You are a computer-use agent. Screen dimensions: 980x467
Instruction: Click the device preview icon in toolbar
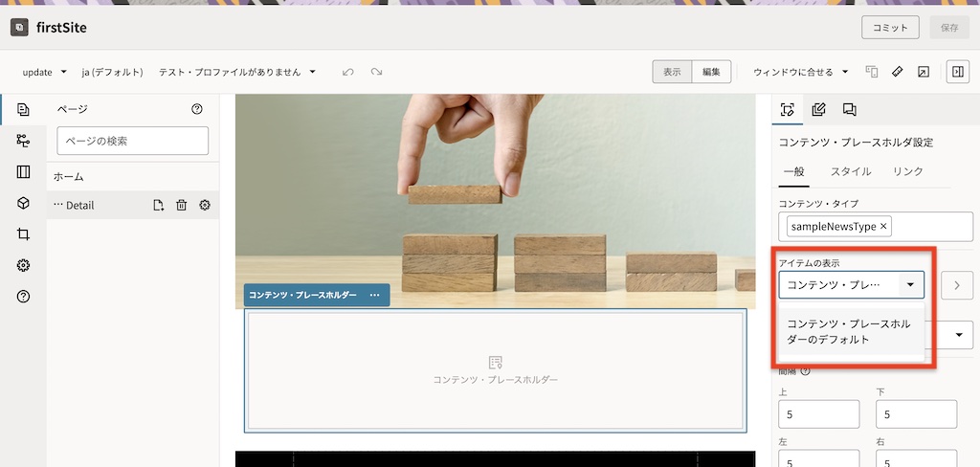(x=871, y=72)
